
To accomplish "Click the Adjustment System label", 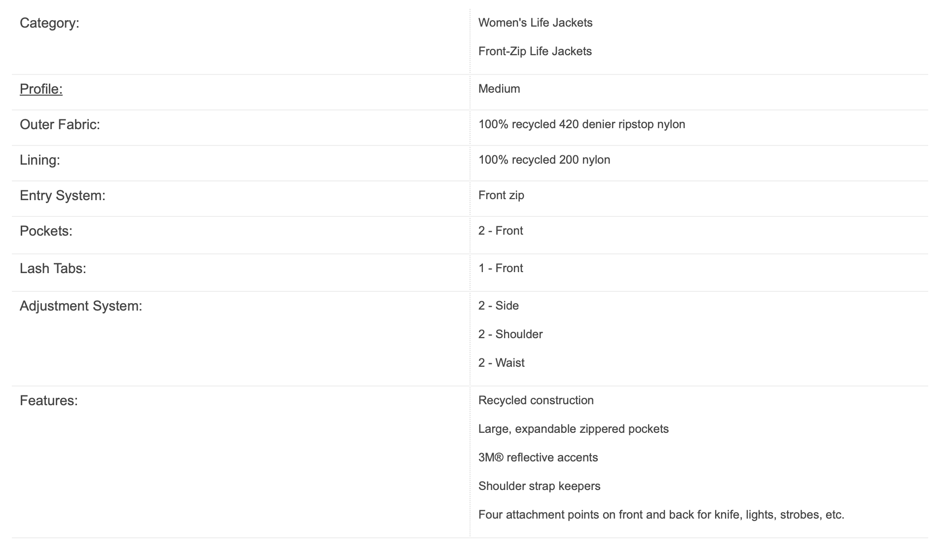I will [x=81, y=306].
